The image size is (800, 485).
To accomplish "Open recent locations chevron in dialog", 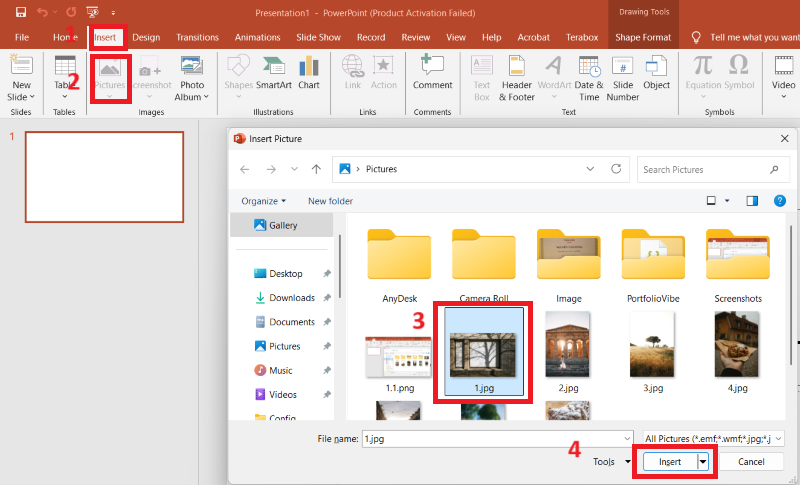I will point(294,169).
